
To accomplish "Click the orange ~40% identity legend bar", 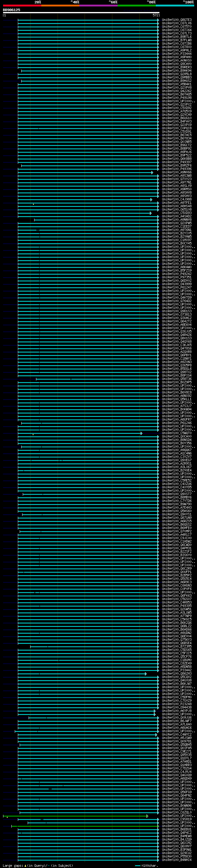I will 60,6.
